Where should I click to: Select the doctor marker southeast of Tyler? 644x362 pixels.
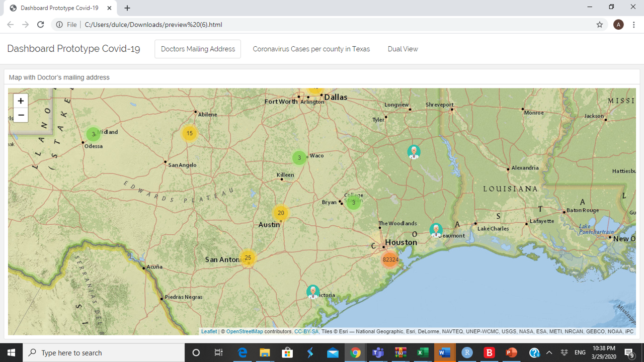point(414,152)
